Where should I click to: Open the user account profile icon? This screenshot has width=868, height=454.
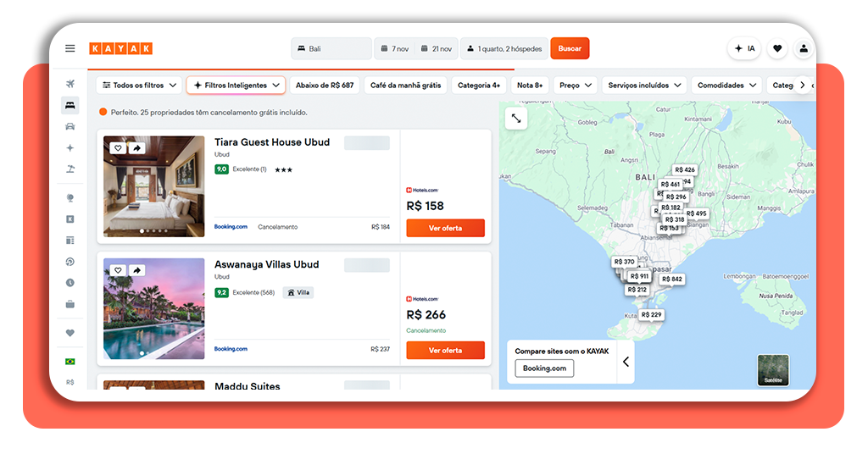click(x=804, y=48)
